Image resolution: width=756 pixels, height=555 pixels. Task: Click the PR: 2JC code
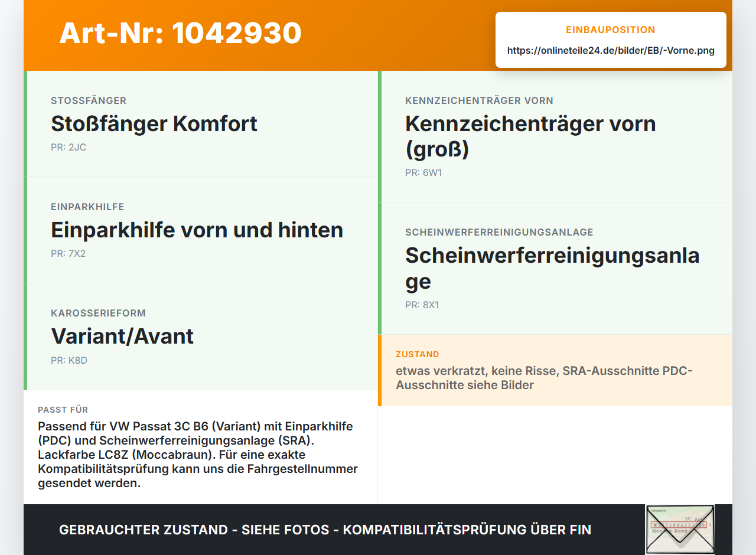(x=69, y=147)
